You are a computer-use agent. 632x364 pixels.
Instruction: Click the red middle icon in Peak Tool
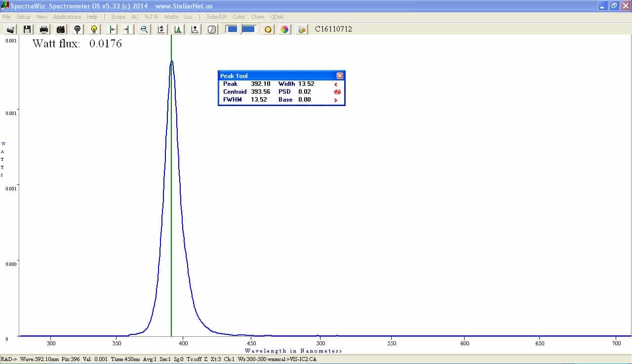click(337, 92)
